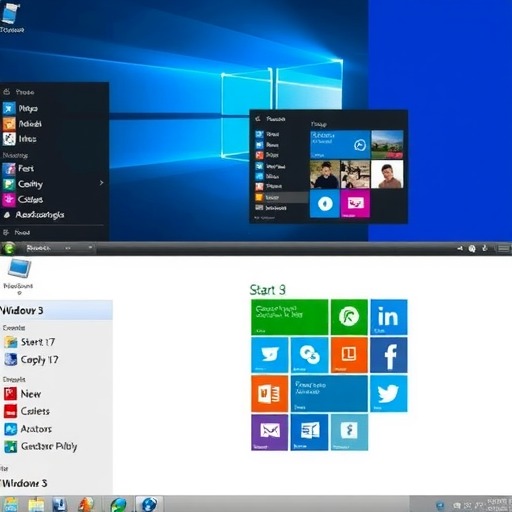The height and width of the screenshot is (512, 512).
Task: Open the green-blue globe icon in bottom taskbar
Action: coord(118,505)
